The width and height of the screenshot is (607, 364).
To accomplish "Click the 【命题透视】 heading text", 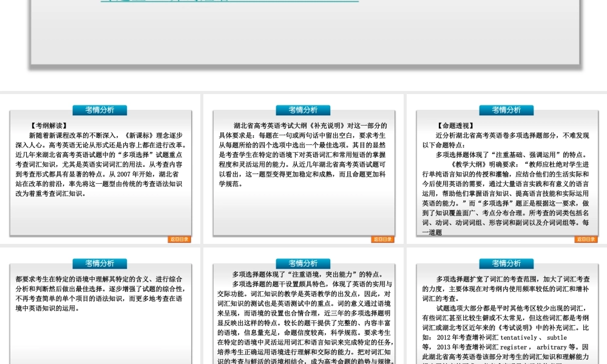I will click(x=456, y=126).
